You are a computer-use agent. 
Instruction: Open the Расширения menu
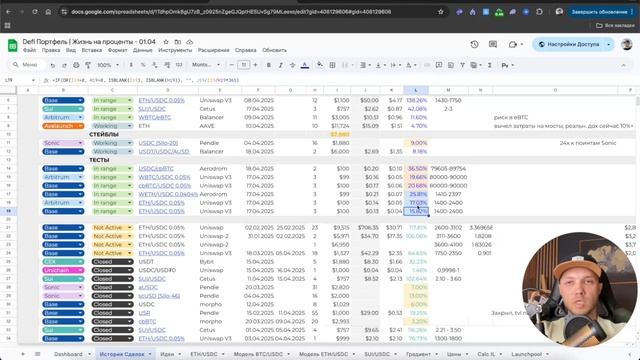click(213, 50)
